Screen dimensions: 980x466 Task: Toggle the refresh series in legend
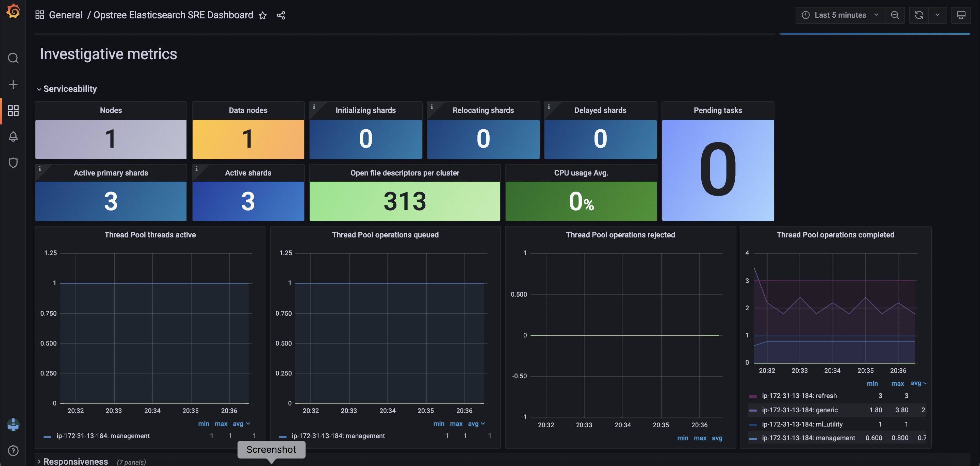pyautogui.click(x=799, y=396)
